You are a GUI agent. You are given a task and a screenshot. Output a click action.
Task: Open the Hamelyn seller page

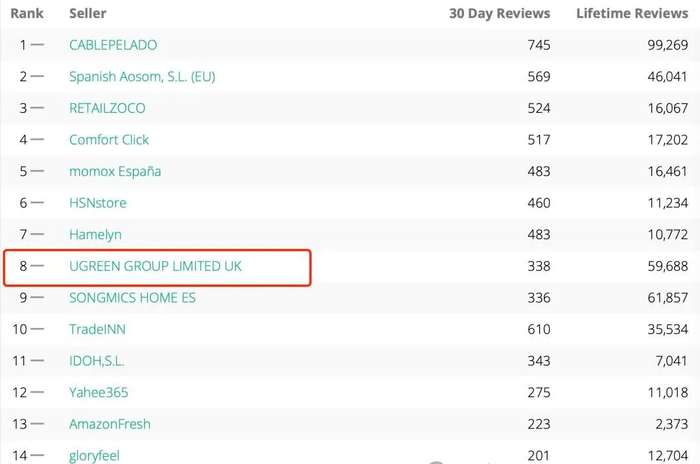click(x=95, y=234)
